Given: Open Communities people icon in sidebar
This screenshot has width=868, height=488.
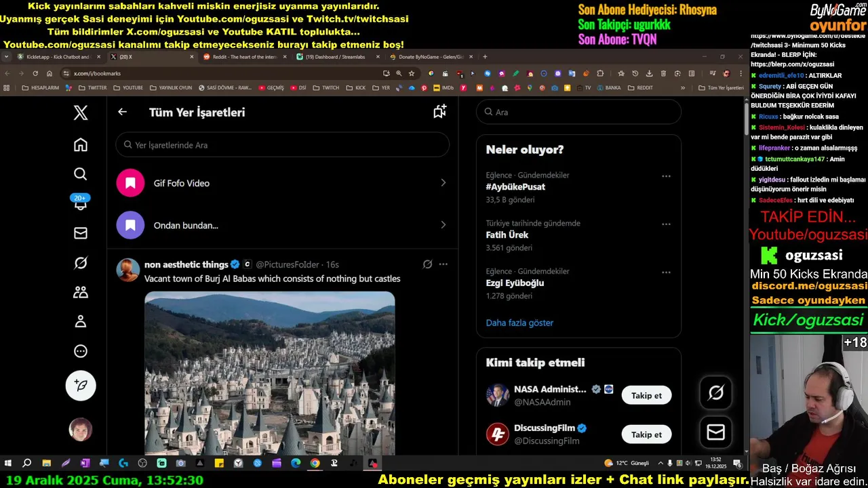Looking at the screenshot, I should tap(81, 292).
